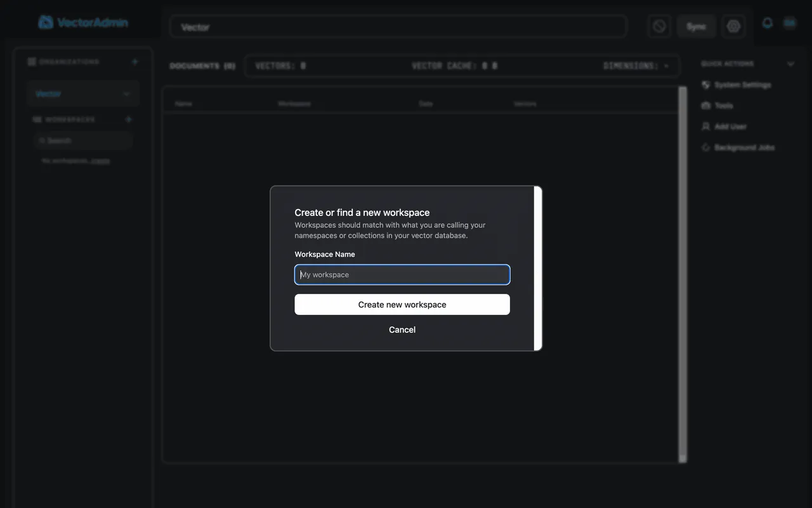Cancel the workspace creation dialog
Image resolution: width=812 pixels, height=508 pixels.
402,330
